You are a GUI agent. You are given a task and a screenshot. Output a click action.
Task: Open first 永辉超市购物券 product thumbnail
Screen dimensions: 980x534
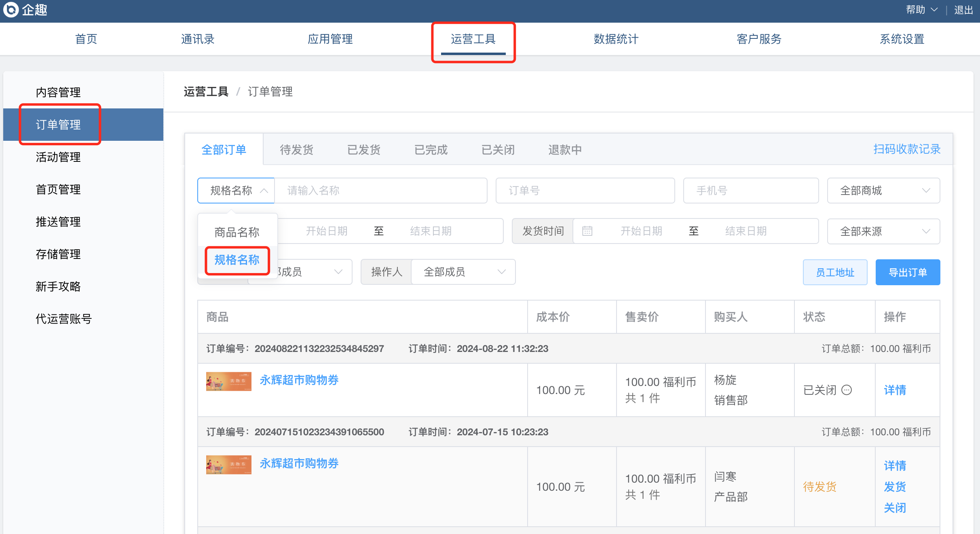tap(228, 381)
